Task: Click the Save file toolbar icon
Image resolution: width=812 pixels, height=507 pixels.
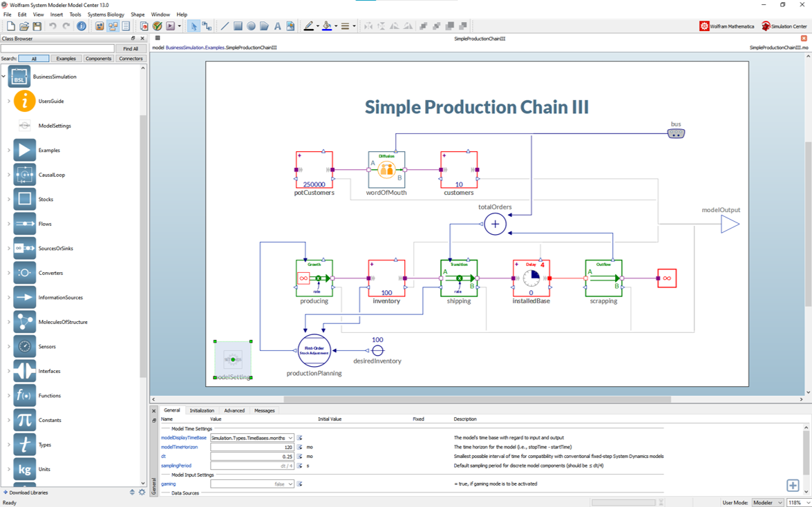Action: [37, 26]
